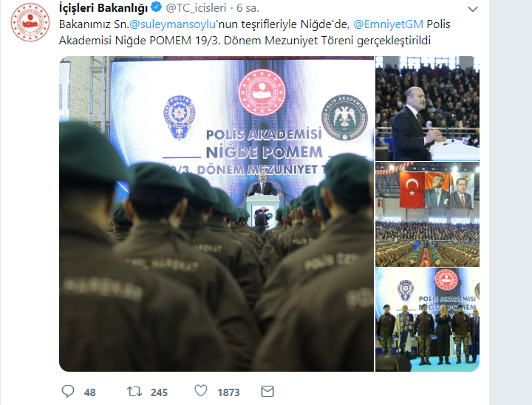Open @EmniyetGM mention link
The image size is (532, 405).
coord(388,24)
